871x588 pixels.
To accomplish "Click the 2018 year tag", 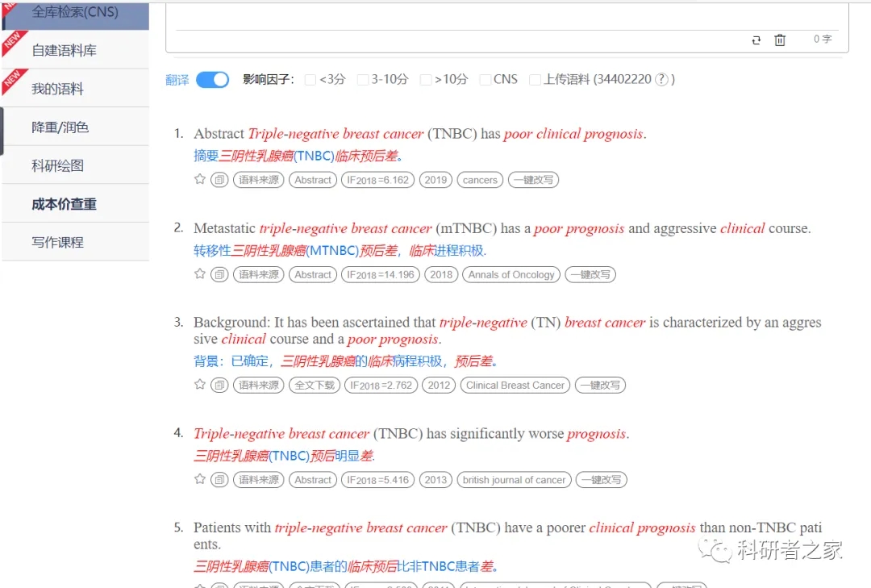I will point(441,274).
